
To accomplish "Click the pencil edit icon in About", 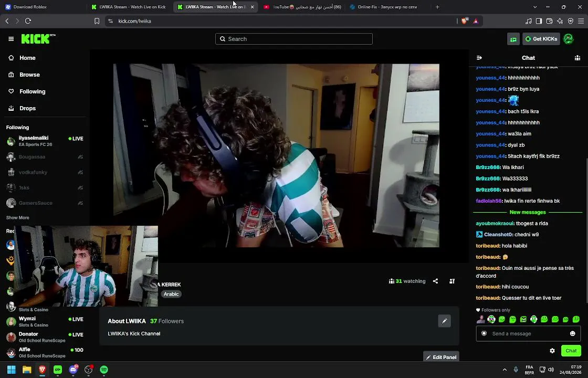I will coord(444,321).
